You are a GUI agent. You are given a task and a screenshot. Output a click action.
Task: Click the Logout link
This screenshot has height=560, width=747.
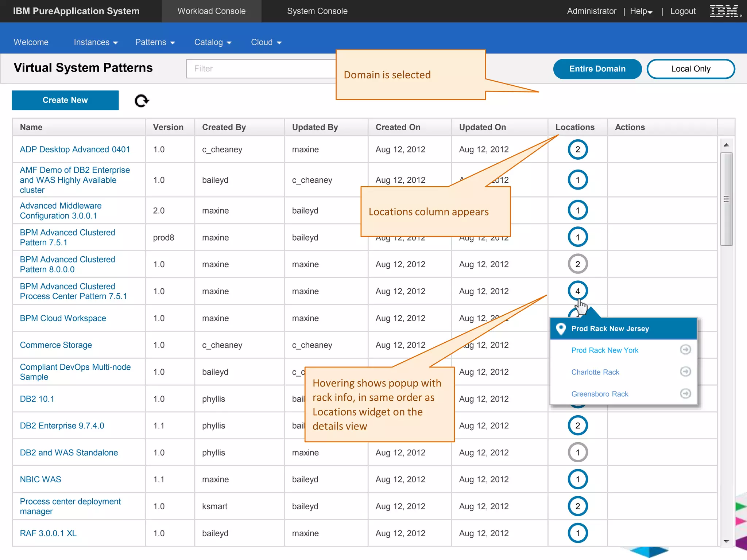point(683,11)
